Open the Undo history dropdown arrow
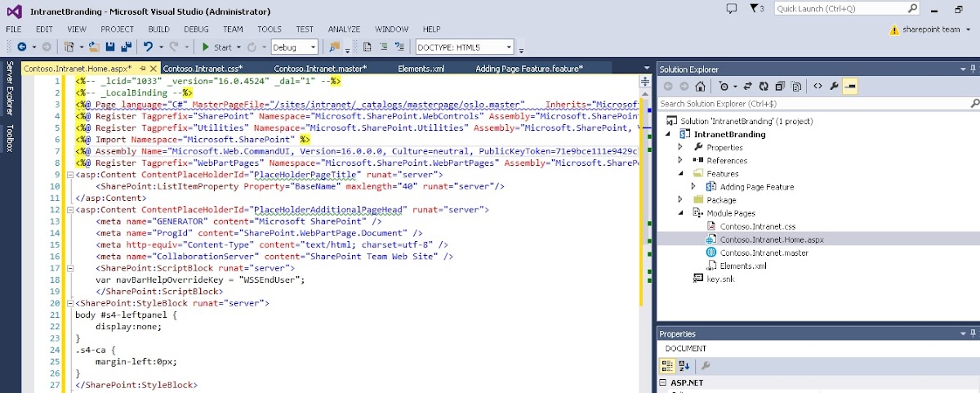This screenshot has width=980, height=393. (x=160, y=47)
